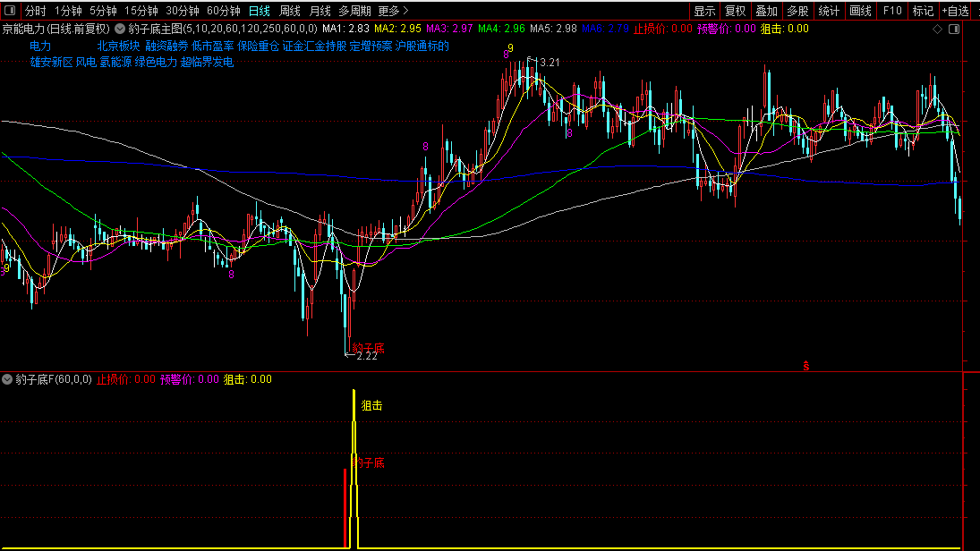Click the 定增预案 concept tag
This screenshot has width=980, height=551.
point(371,46)
